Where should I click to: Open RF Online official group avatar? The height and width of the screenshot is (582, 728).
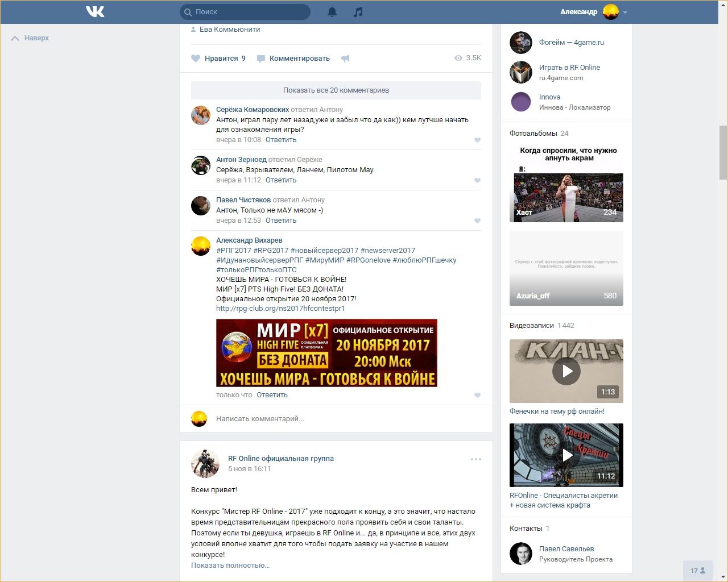[205, 464]
